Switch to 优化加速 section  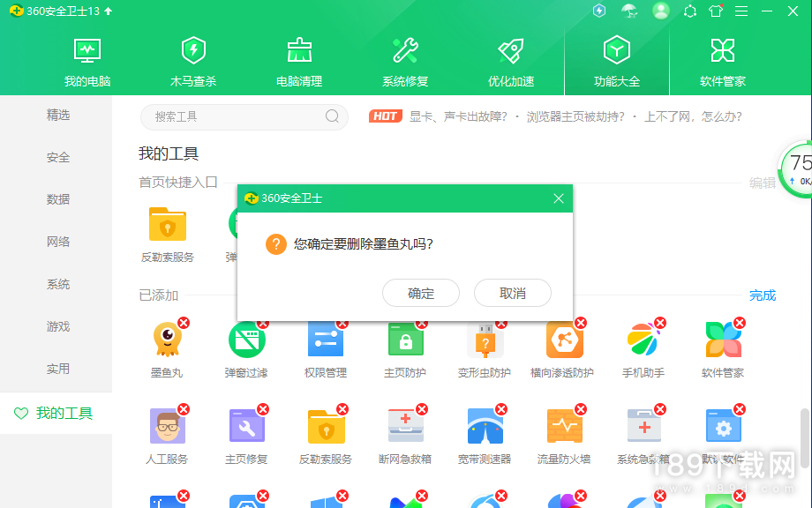[511, 62]
